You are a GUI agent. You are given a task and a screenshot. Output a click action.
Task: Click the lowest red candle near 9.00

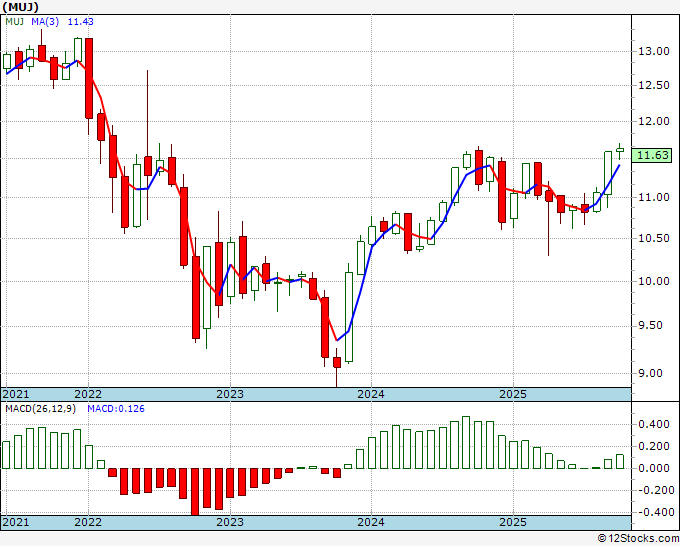(x=337, y=363)
